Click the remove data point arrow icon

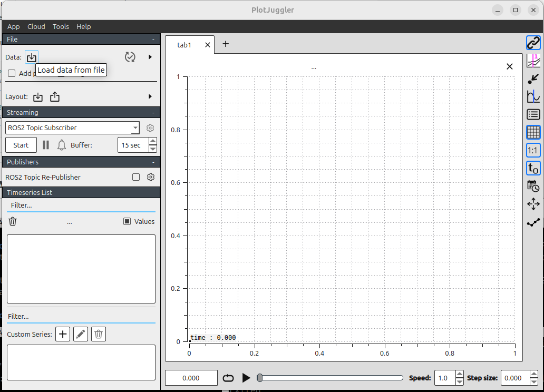[x=533, y=79]
